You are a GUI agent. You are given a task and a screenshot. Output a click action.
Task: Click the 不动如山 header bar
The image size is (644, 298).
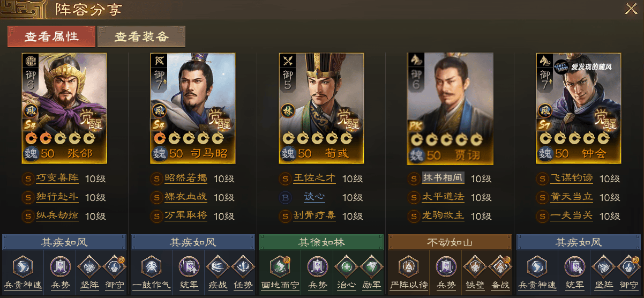click(450, 242)
